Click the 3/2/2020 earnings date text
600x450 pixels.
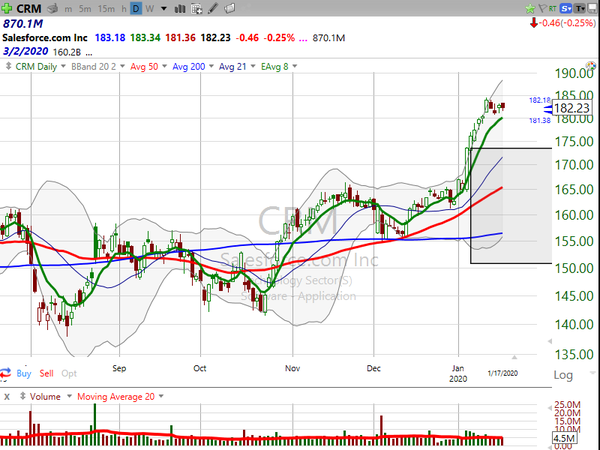25,51
